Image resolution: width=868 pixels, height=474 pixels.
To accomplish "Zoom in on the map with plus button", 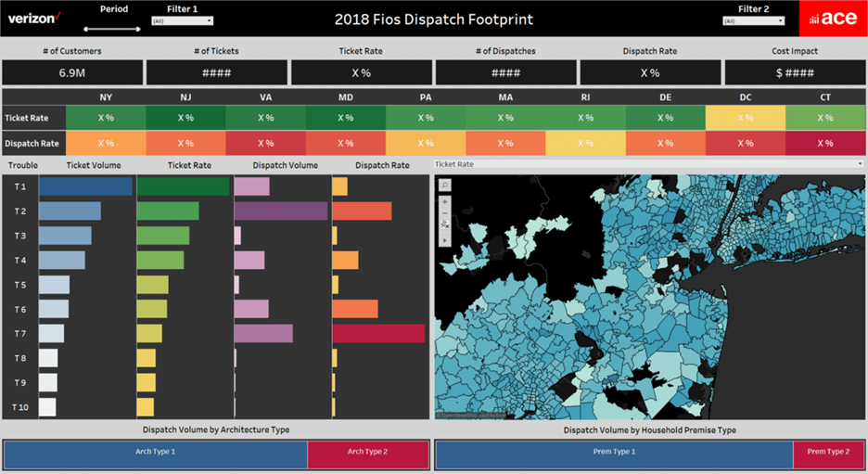I will pyautogui.click(x=444, y=202).
